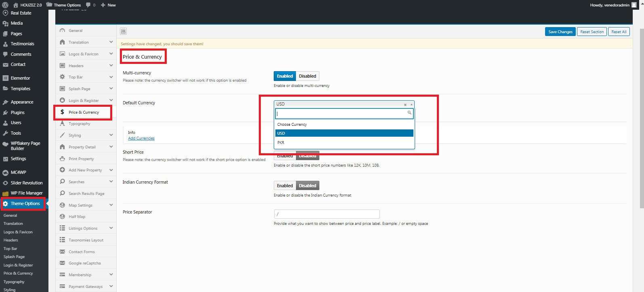Expand the Login & Register section chevron
The width and height of the screenshot is (644, 292).
[111, 100]
